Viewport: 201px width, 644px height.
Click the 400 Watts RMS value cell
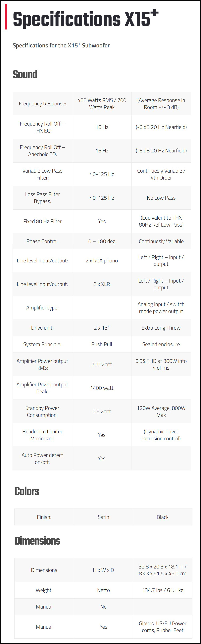pyautogui.click(x=102, y=103)
